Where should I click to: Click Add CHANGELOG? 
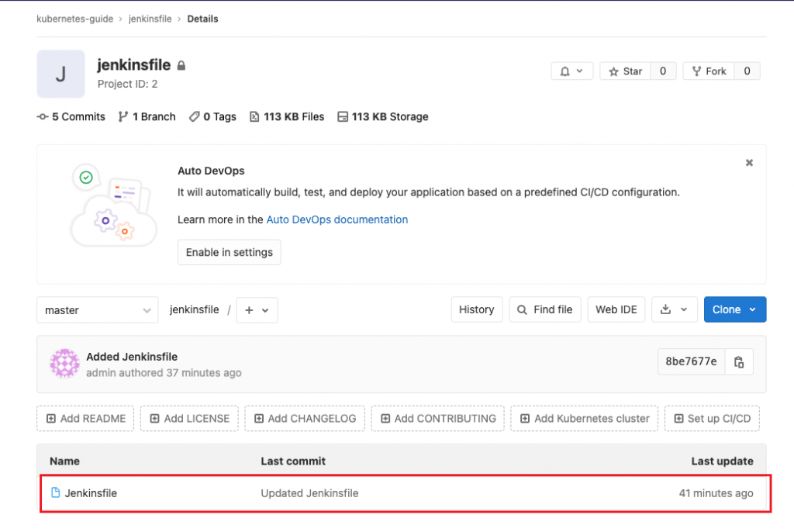[x=305, y=419]
